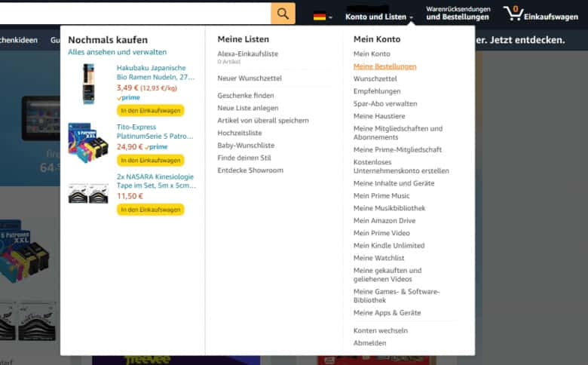This screenshot has width=588, height=365.
Task: Click Abmelden to sign out
Action: click(369, 343)
